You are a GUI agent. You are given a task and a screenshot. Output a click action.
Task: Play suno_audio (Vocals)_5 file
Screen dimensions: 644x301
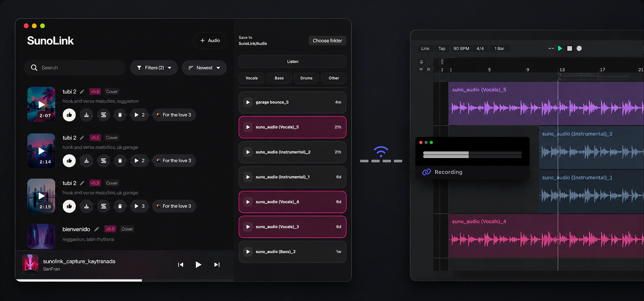pyautogui.click(x=248, y=127)
